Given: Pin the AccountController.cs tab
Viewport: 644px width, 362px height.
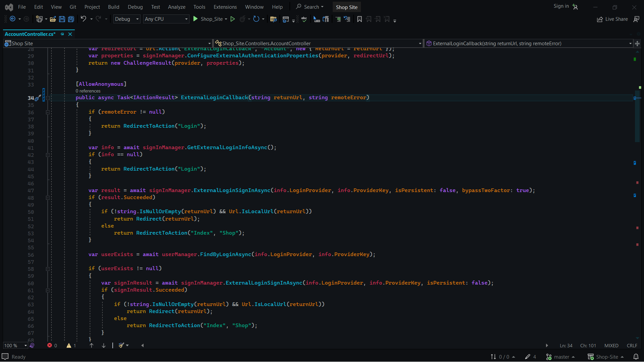Looking at the screenshot, I should coord(62,34).
